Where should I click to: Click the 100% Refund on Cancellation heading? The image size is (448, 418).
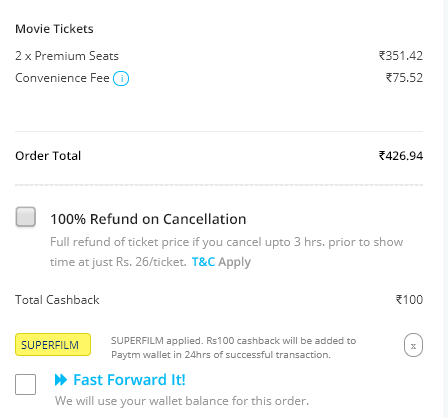pos(148,219)
